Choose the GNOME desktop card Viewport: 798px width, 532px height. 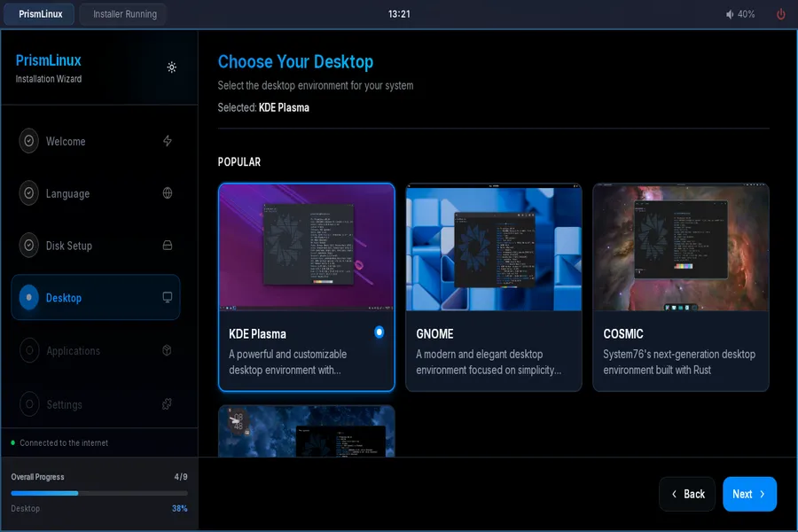click(494, 287)
